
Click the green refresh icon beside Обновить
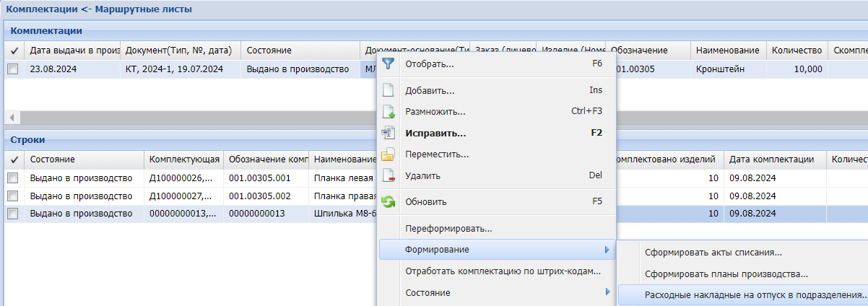point(389,202)
